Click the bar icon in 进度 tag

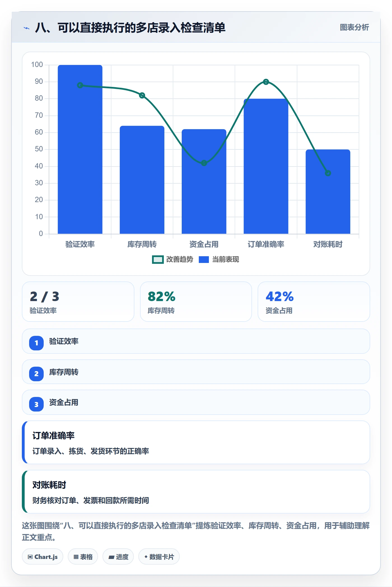tap(111, 557)
